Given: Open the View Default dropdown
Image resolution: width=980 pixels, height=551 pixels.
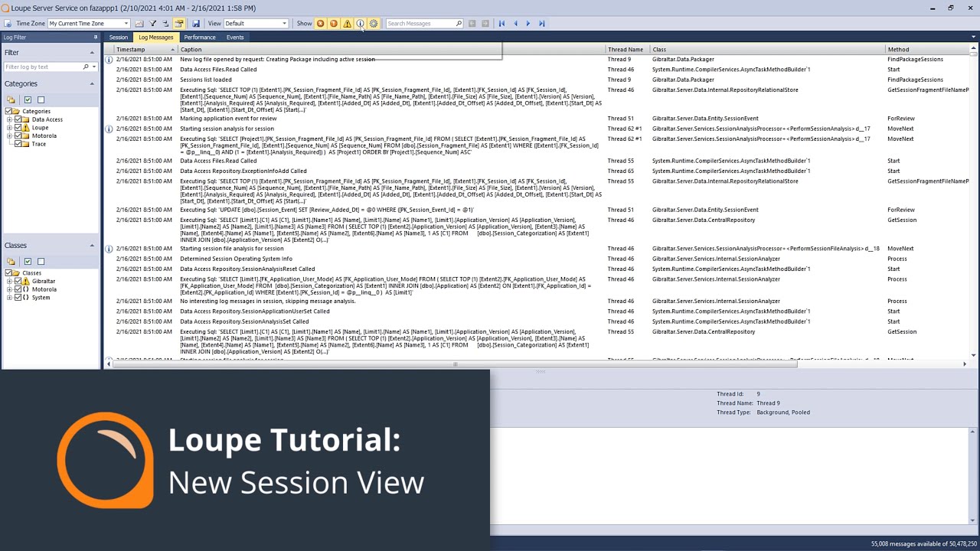Looking at the screenshot, I should 284,24.
